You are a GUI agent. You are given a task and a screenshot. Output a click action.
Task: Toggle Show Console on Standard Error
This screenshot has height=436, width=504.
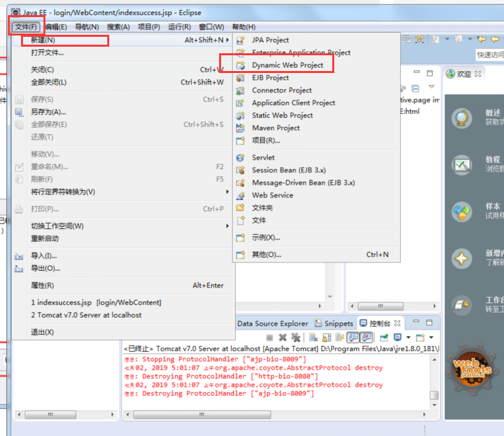pyautogui.click(x=366, y=337)
